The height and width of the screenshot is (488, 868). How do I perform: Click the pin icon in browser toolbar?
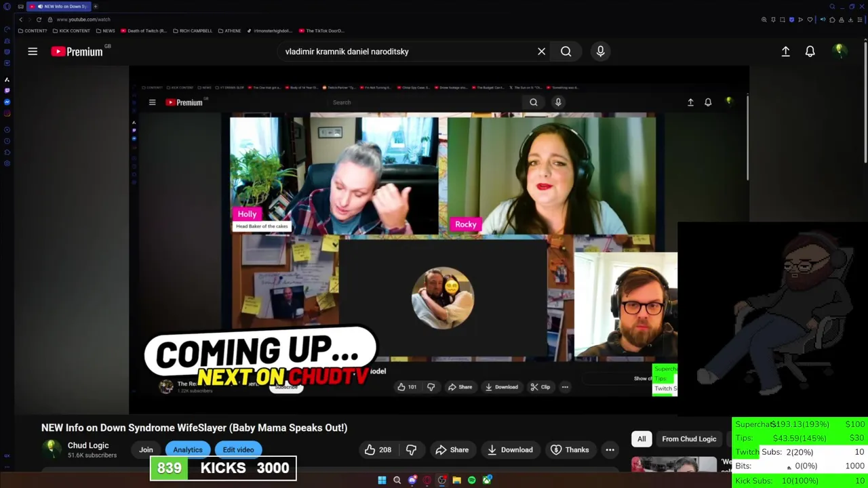point(773,20)
